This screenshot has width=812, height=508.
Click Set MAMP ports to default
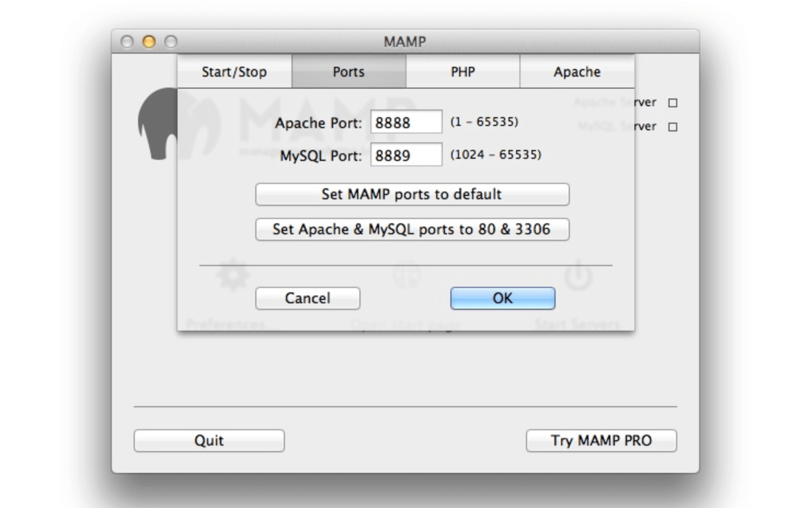412,194
